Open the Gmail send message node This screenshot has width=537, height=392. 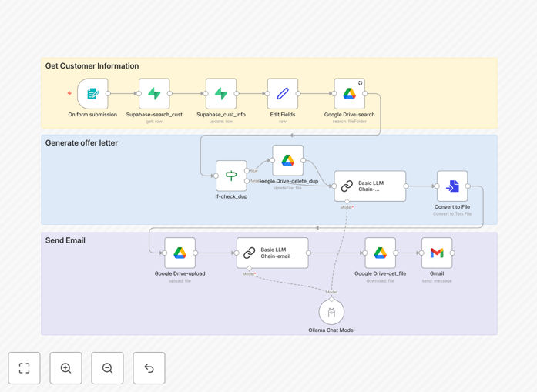[x=437, y=253]
